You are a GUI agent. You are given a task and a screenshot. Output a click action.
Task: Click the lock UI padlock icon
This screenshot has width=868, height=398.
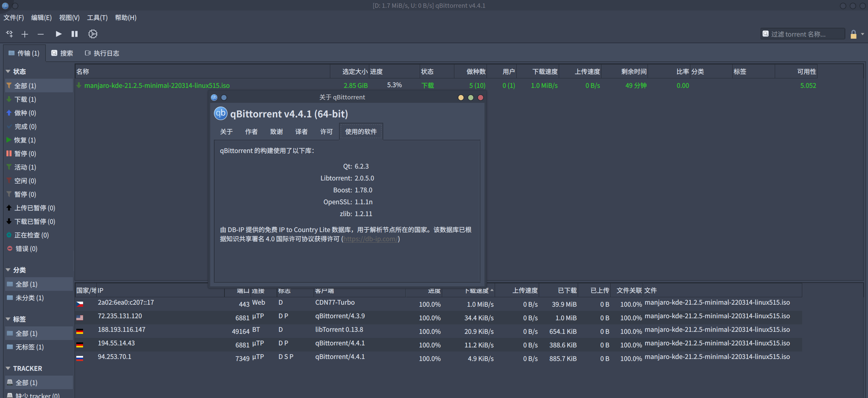click(853, 34)
